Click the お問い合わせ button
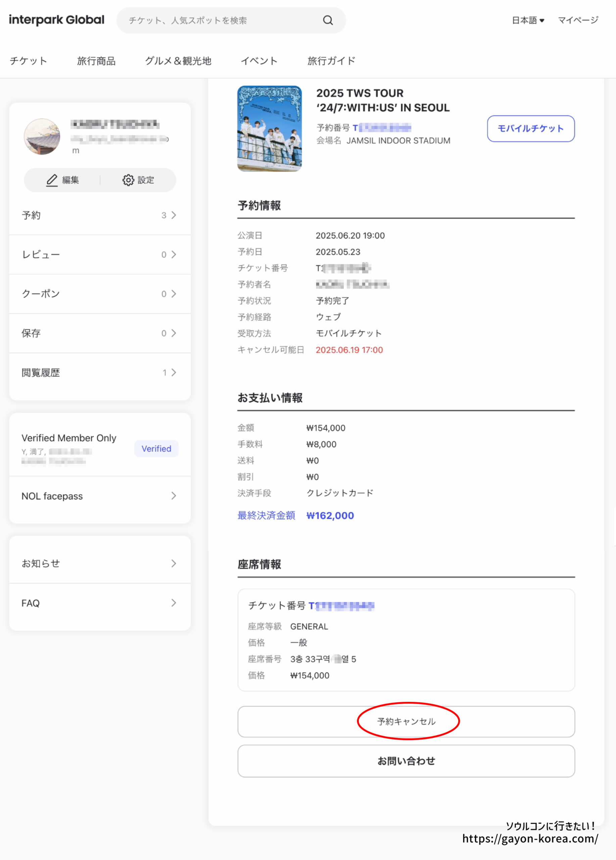616x860 pixels. coord(406,761)
